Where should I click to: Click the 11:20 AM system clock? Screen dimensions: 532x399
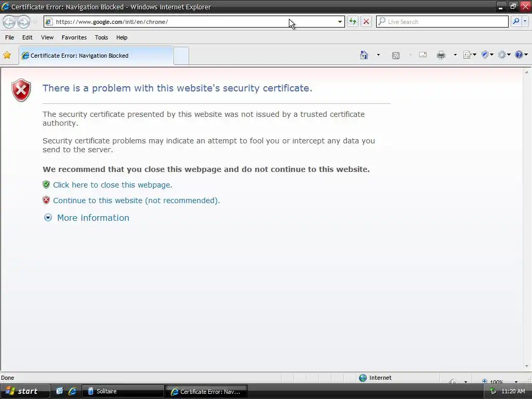pos(513,391)
